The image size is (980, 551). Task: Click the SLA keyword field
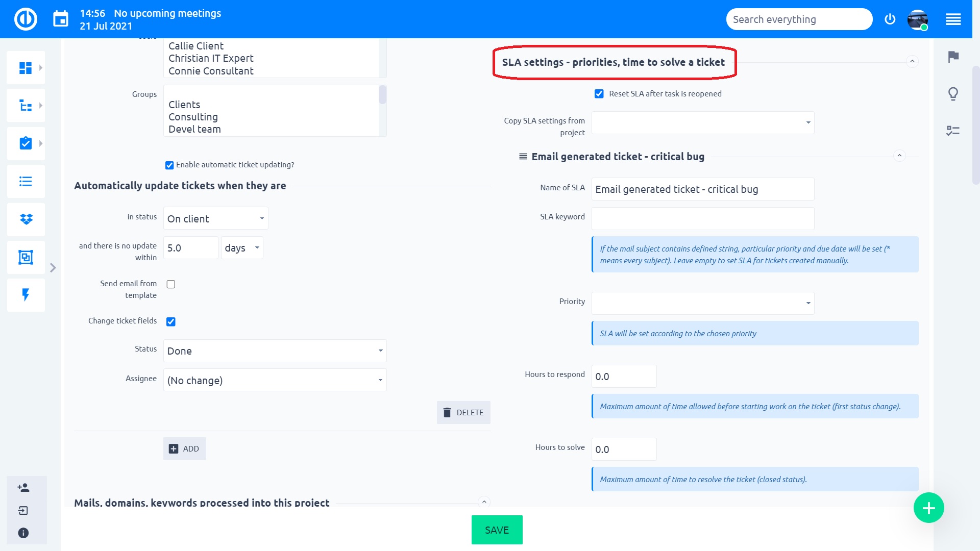point(703,218)
